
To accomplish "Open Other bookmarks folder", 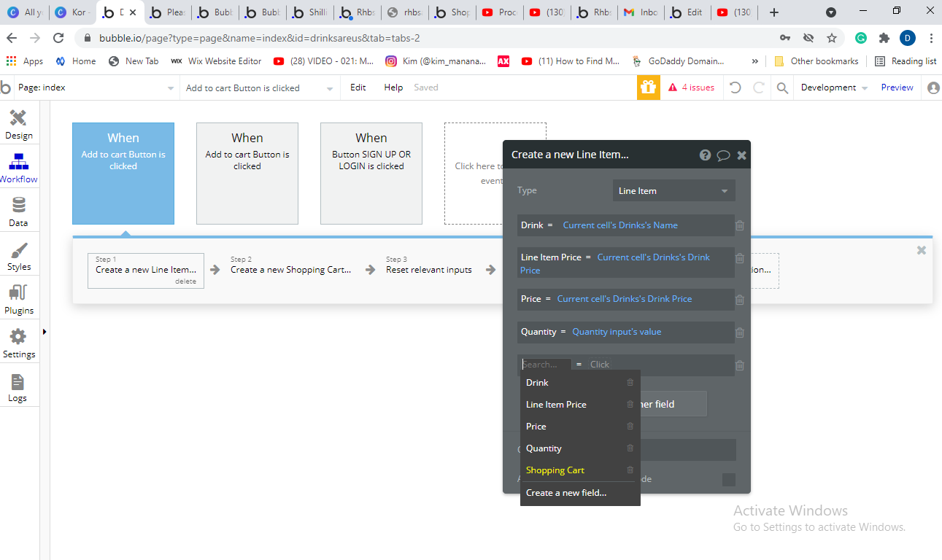I will [x=816, y=61].
